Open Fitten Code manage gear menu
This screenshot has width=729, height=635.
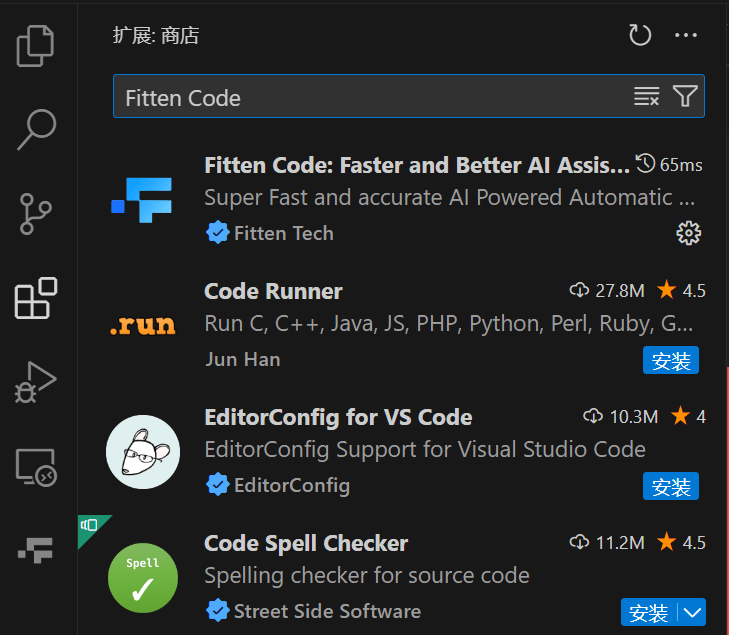pyautogui.click(x=688, y=234)
